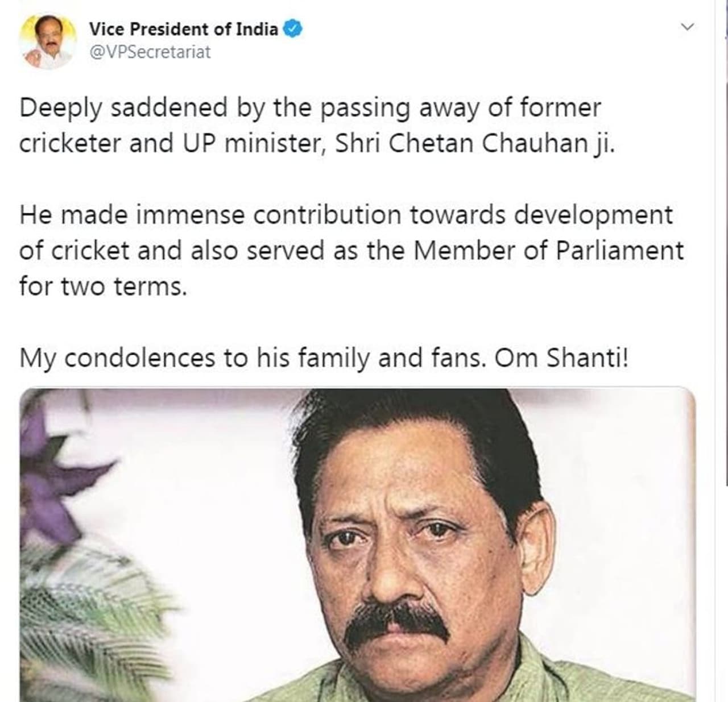Click the blue verified badge

click(293, 28)
